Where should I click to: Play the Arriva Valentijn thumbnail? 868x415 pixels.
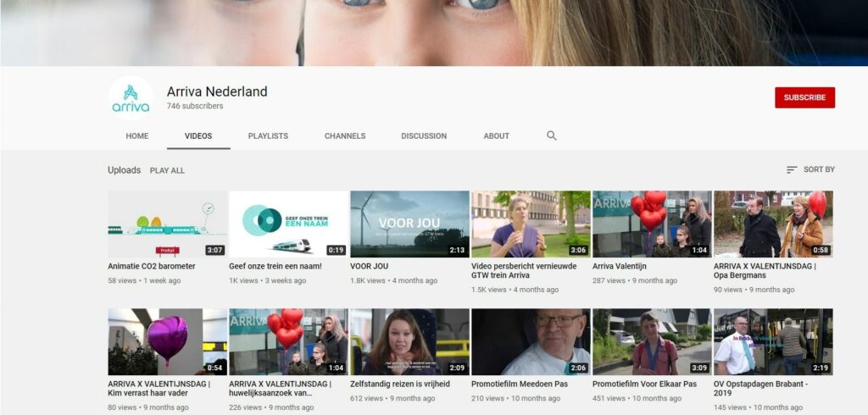(x=652, y=224)
